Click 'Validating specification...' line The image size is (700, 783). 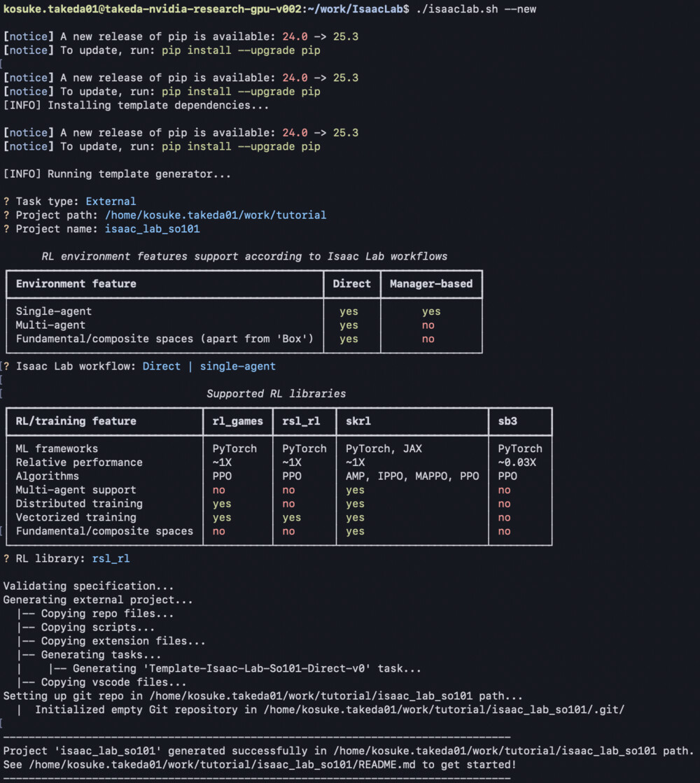pyautogui.click(x=88, y=586)
